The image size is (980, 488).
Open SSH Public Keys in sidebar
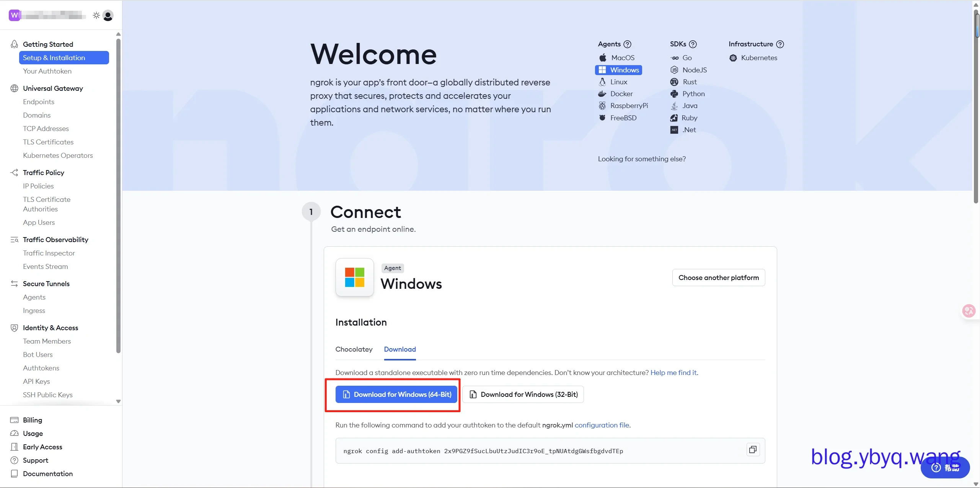[x=48, y=395]
